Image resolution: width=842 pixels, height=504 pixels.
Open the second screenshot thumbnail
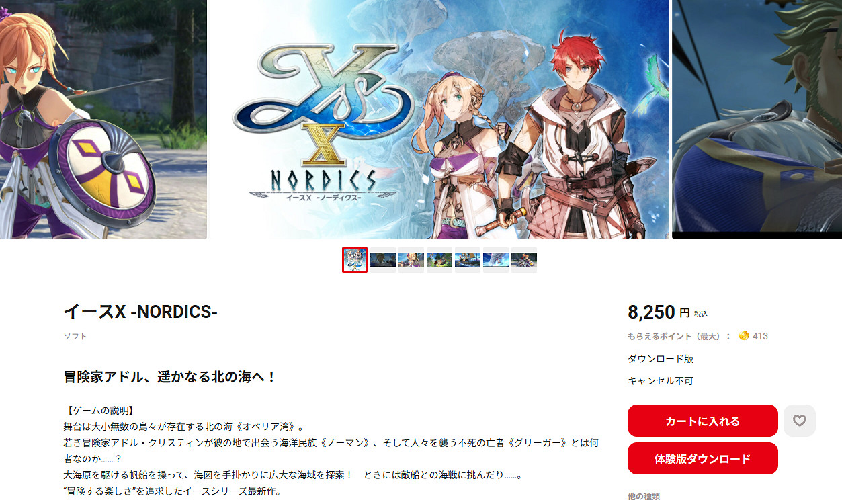click(383, 260)
